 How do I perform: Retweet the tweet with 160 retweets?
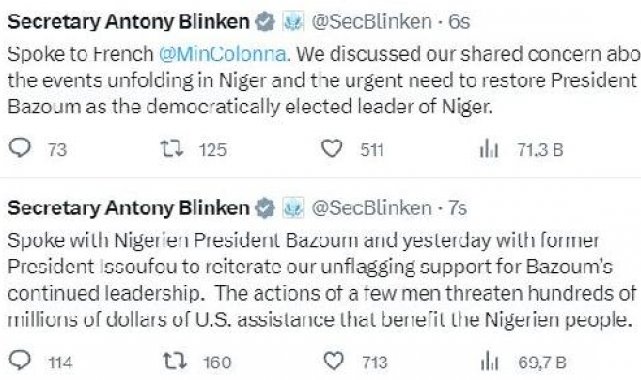(175, 361)
